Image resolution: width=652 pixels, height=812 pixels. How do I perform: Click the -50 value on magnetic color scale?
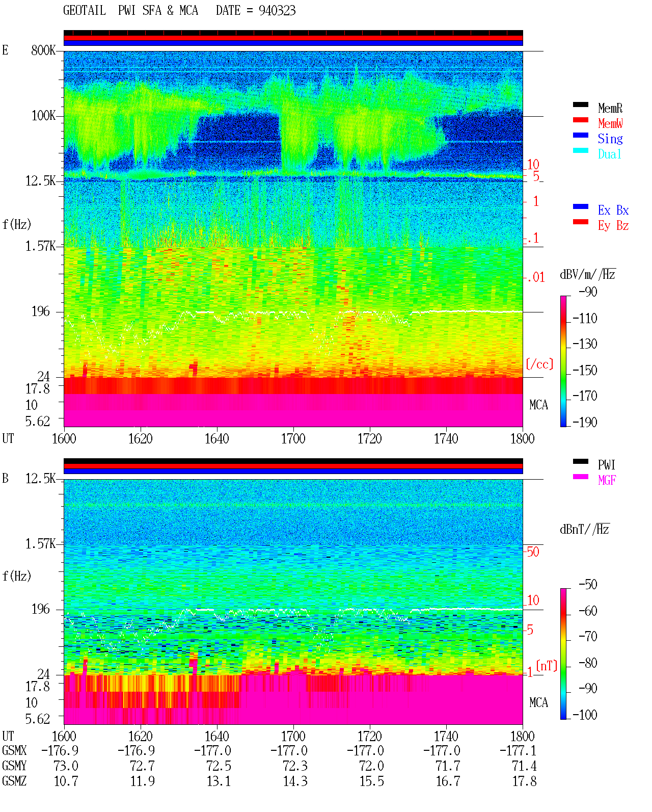(x=588, y=585)
